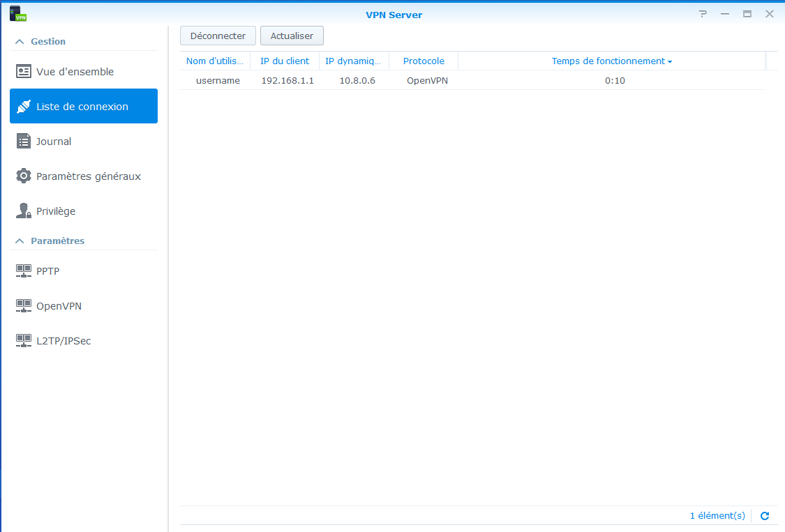
Task: Sort by Temps de fonctionnement column
Action: pyautogui.click(x=611, y=61)
